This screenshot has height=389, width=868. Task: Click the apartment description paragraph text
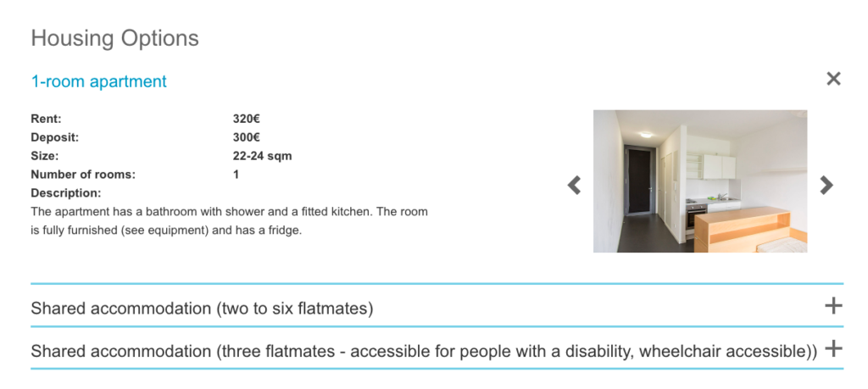pyautogui.click(x=229, y=220)
